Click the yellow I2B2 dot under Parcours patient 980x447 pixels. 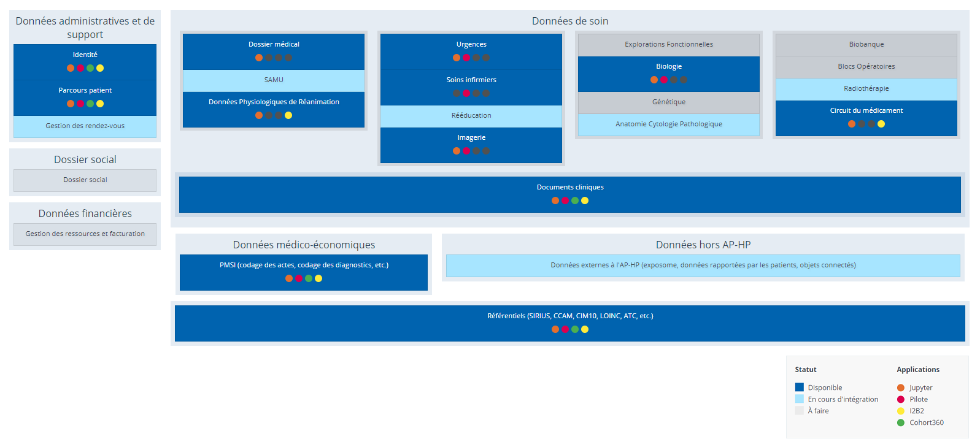click(100, 104)
